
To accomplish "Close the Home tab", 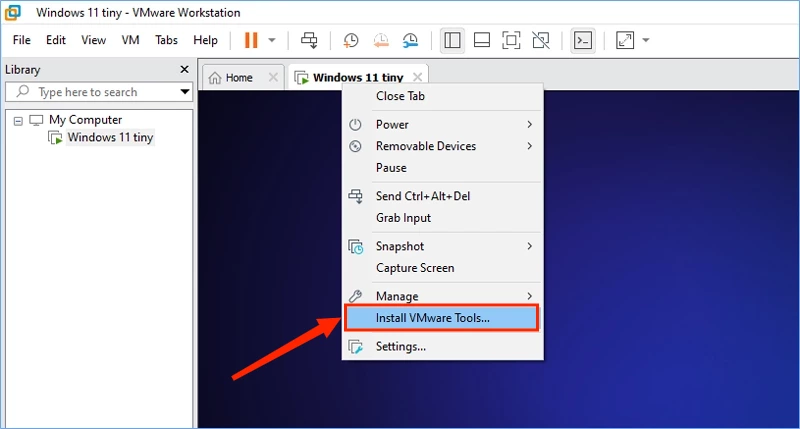I will (x=273, y=77).
